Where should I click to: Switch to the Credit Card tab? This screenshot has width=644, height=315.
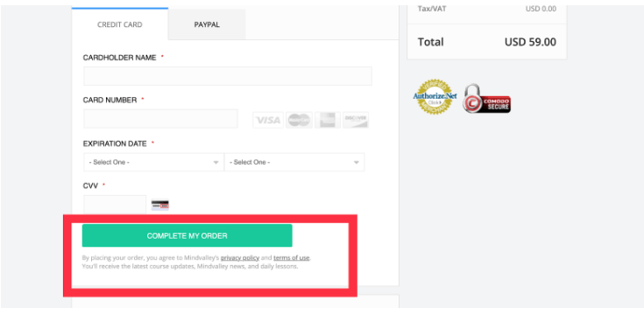(120, 24)
